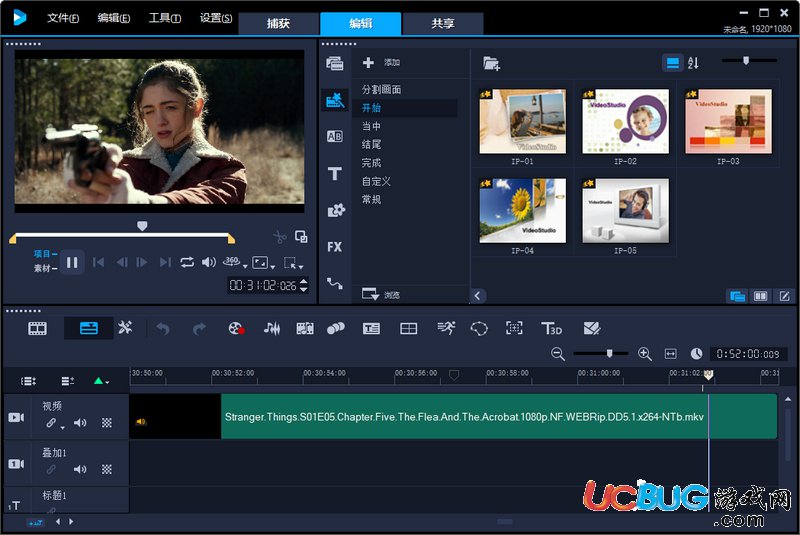The height and width of the screenshot is (535, 800).
Task: Undo the last action
Action: pos(163,328)
